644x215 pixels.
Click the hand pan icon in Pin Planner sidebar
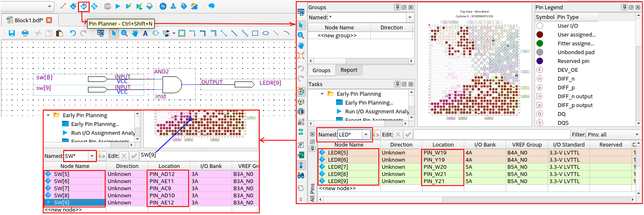point(301,45)
